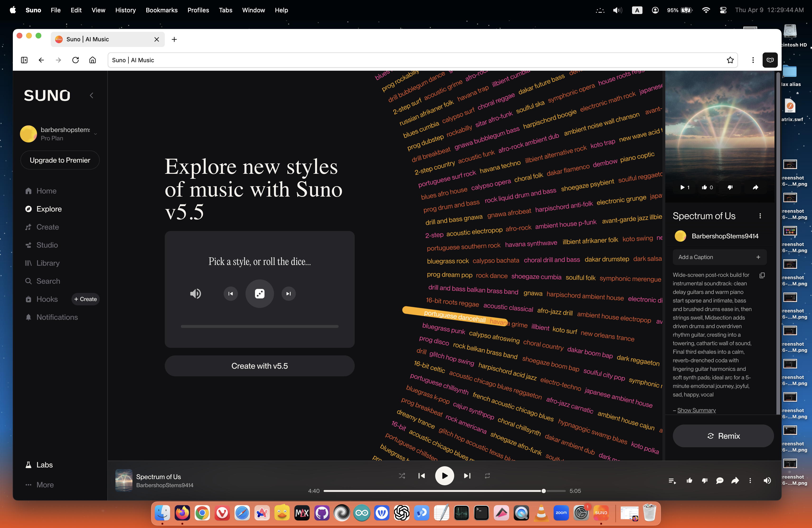Toggle repeat mode in the player bar
This screenshot has width=812, height=528.
pyautogui.click(x=487, y=476)
